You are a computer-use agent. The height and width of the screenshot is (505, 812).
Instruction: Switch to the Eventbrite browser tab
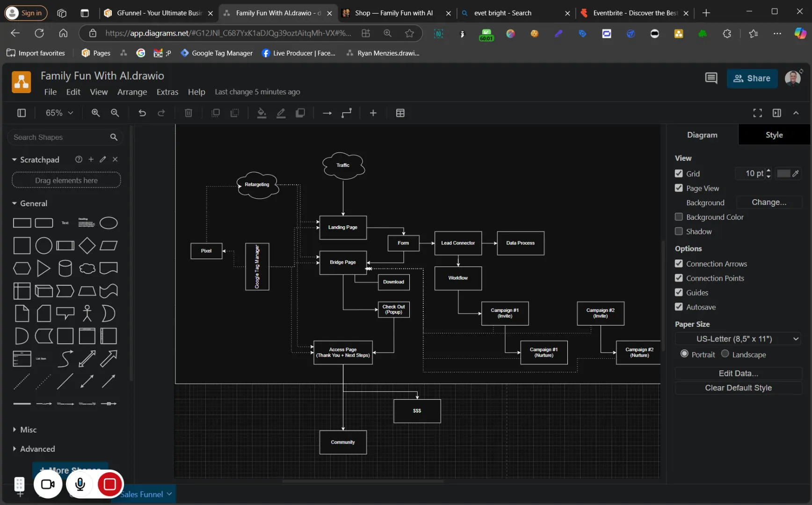pos(635,13)
